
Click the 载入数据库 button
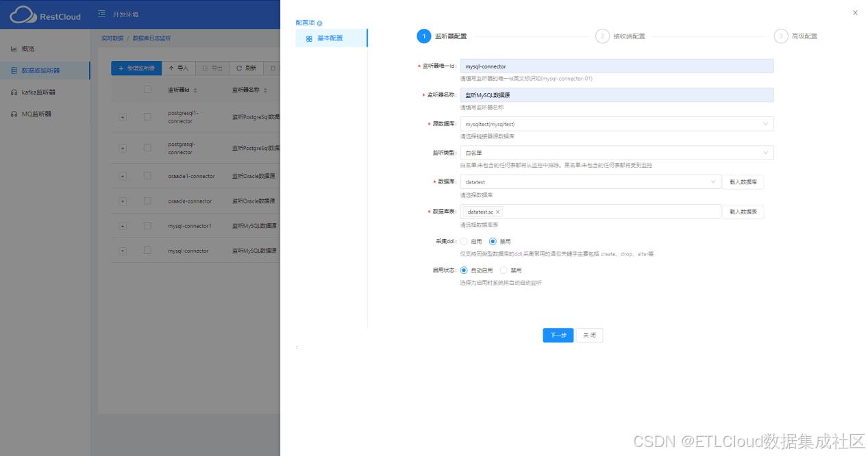tap(743, 182)
